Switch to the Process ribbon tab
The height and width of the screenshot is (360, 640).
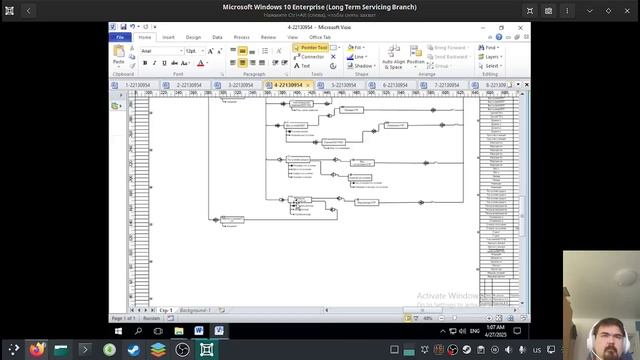242,37
